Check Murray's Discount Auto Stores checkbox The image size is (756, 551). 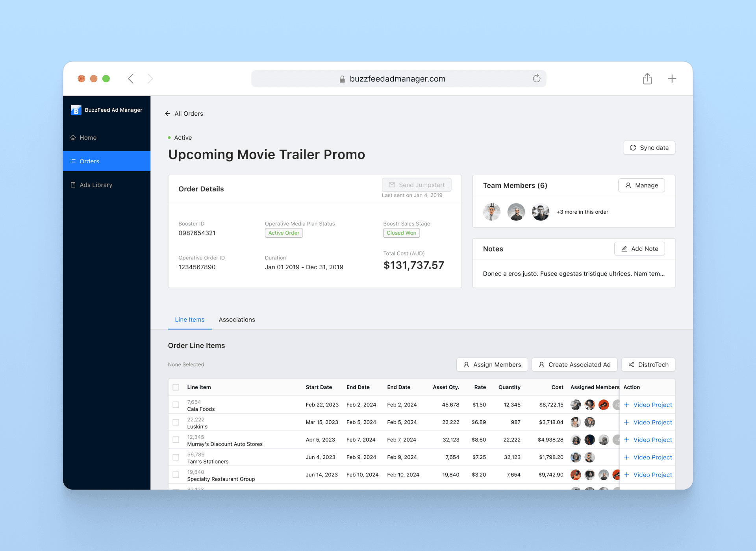(x=176, y=440)
